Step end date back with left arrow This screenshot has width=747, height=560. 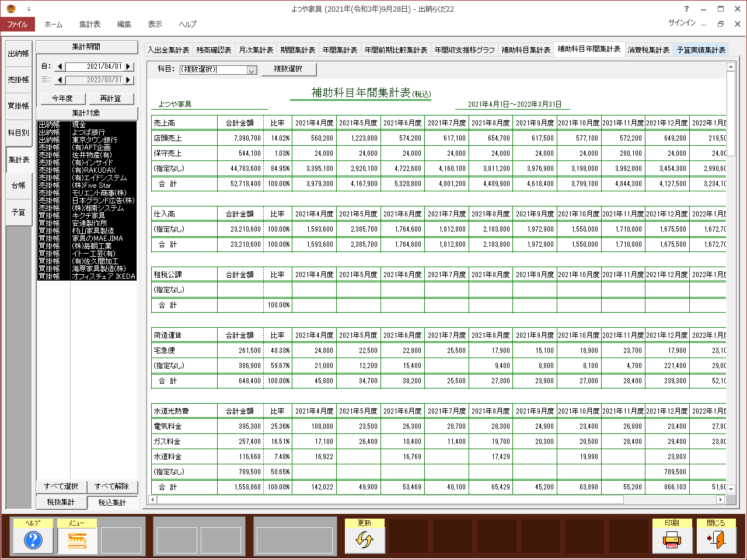(x=59, y=80)
